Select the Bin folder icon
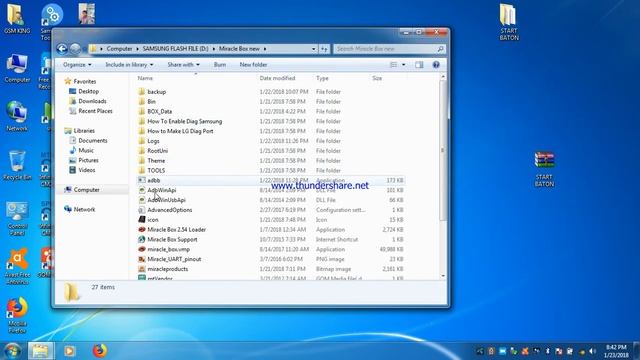Screen dimensions: 640x360 point(142,101)
